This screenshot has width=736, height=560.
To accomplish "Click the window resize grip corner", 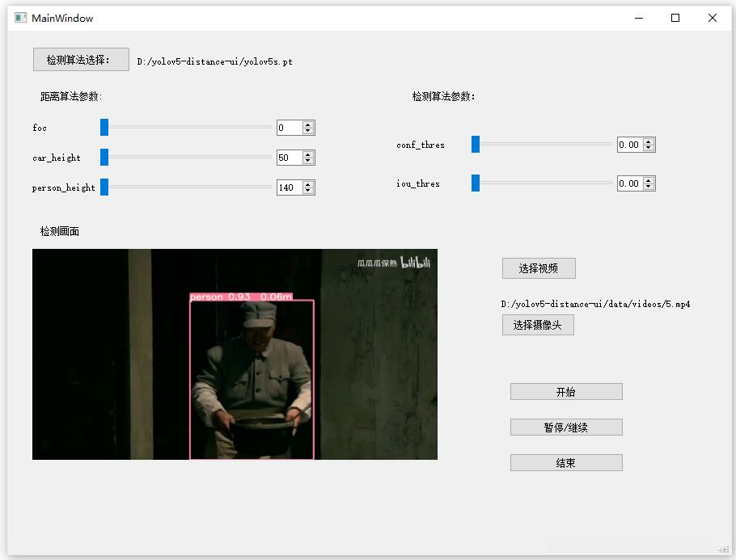I will point(724,549).
